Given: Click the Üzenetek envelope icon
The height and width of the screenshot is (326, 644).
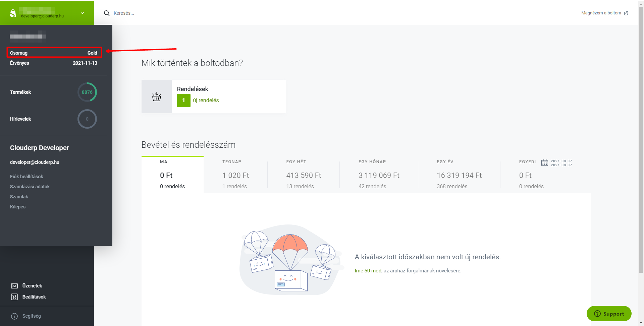Looking at the screenshot, I should pyautogui.click(x=14, y=286).
